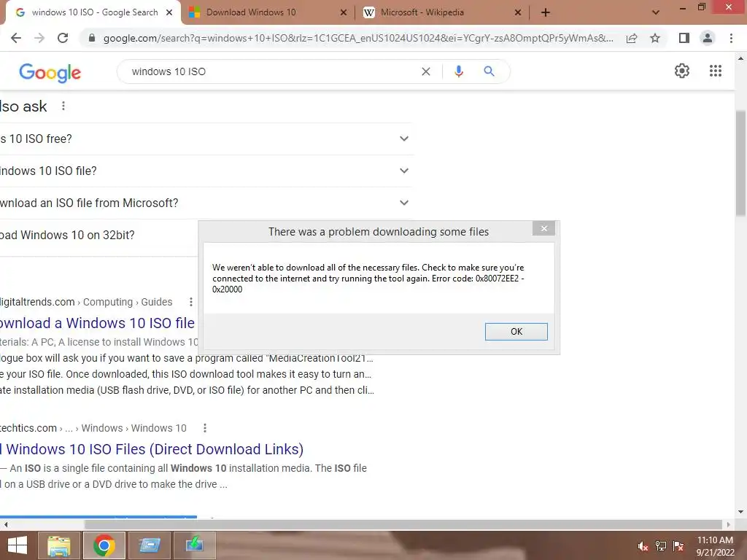This screenshot has width=747, height=560.
Task: Click the forward navigation arrow
Action: (39, 38)
